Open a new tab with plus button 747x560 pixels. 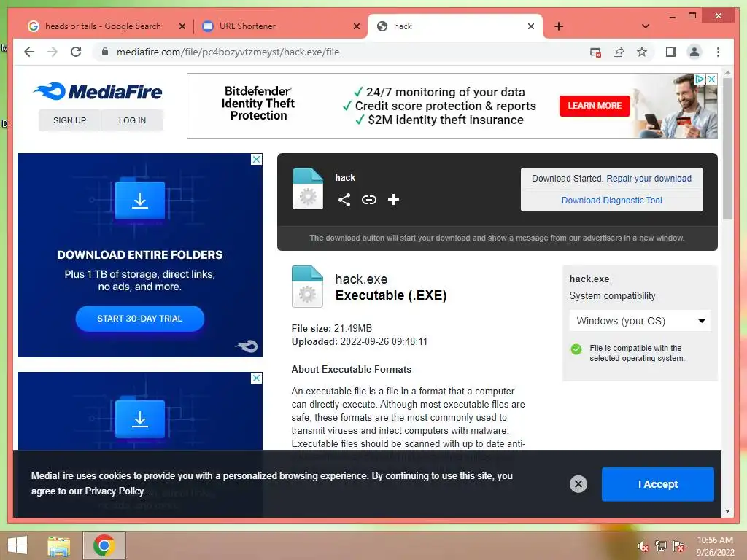[559, 26]
